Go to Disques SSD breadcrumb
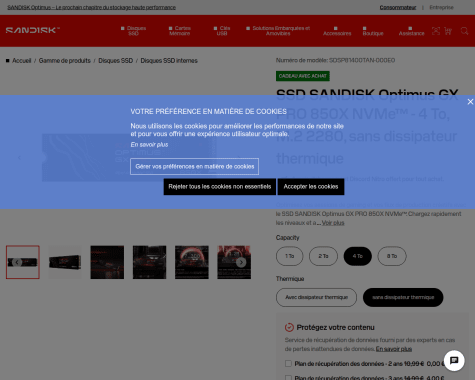The image size is (475, 380). pos(116,61)
